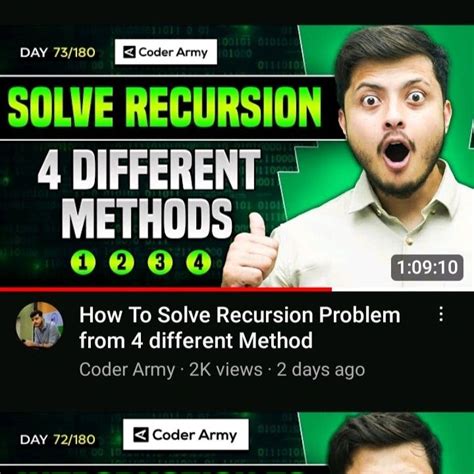Click the 4 DIFFERENT METHODS headline text

coord(148,193)
